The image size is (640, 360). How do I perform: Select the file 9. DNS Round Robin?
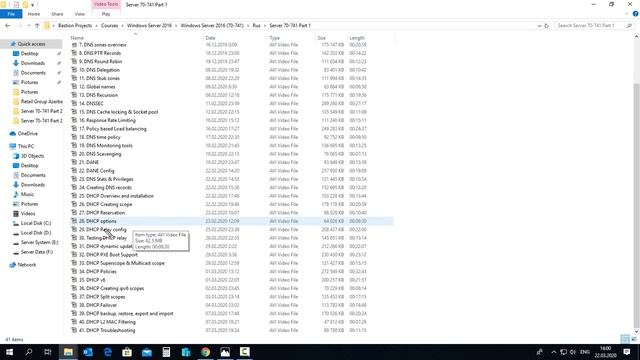pyautogui.click(x=100, y=61)
